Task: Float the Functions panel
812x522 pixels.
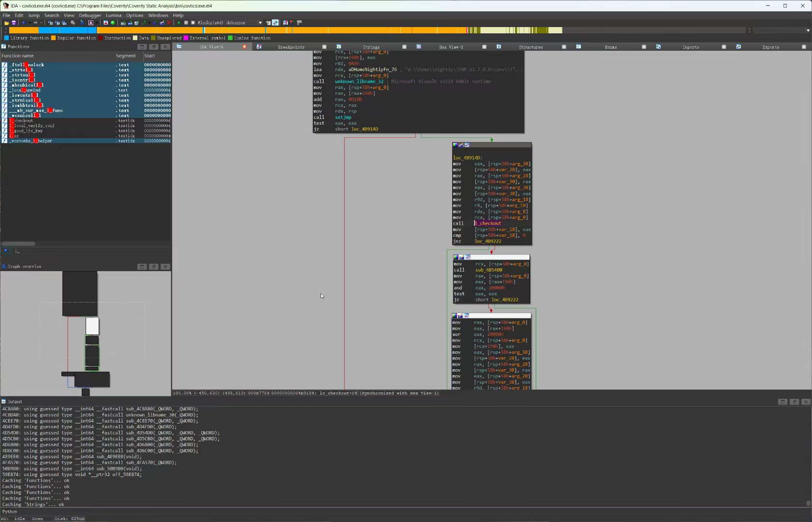Action: click(x=154, y=47)
